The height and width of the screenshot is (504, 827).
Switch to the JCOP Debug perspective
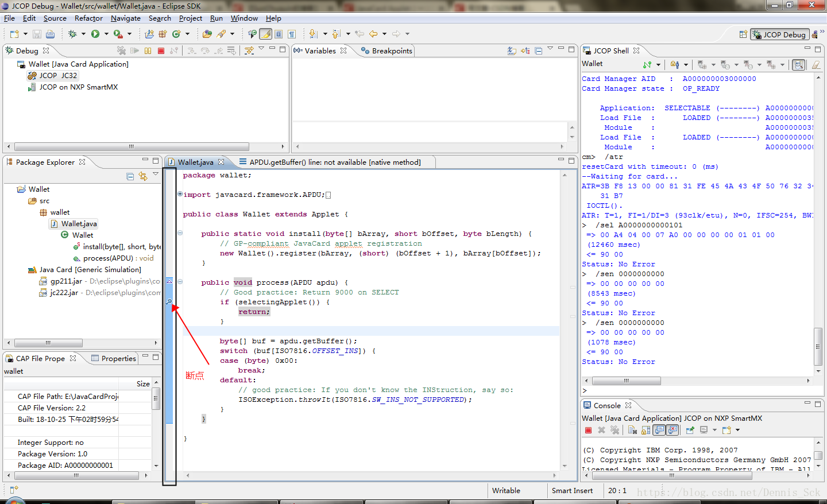point(779,34)
